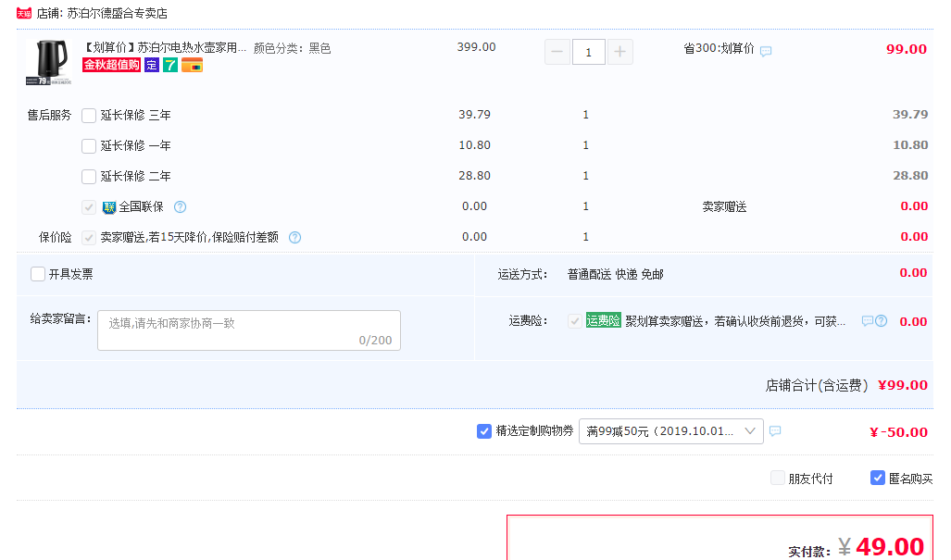
Task: Open the 苏泊尔德盛合专卖店 store link
Action: pyautogui.click(x=117, y=13)
